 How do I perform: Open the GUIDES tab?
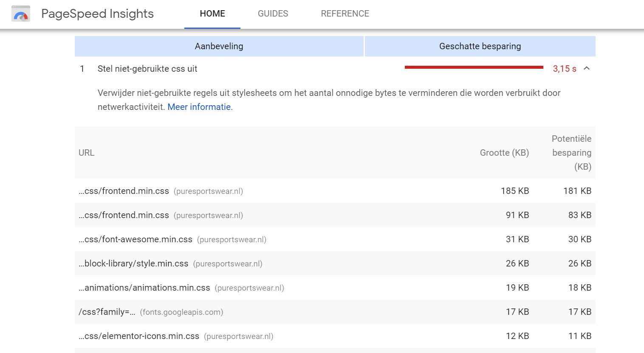coord(273,14)
